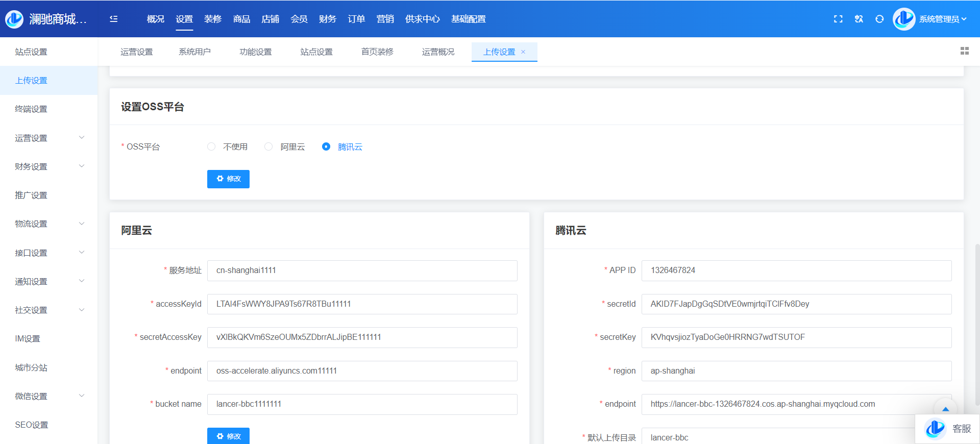
Task: Click 修改 button in 阿里云 panel
Action: 228,436
